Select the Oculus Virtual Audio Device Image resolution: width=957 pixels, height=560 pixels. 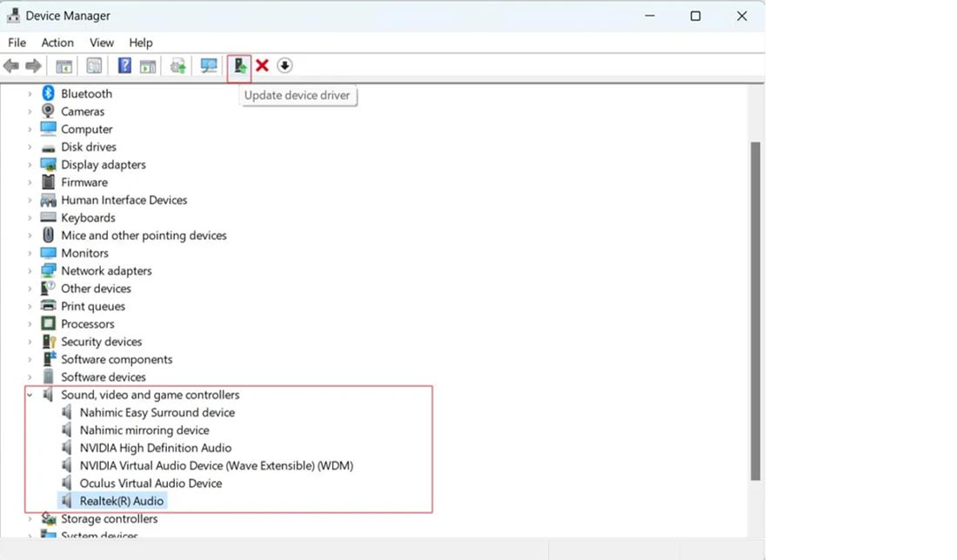(x=151, y=483)
